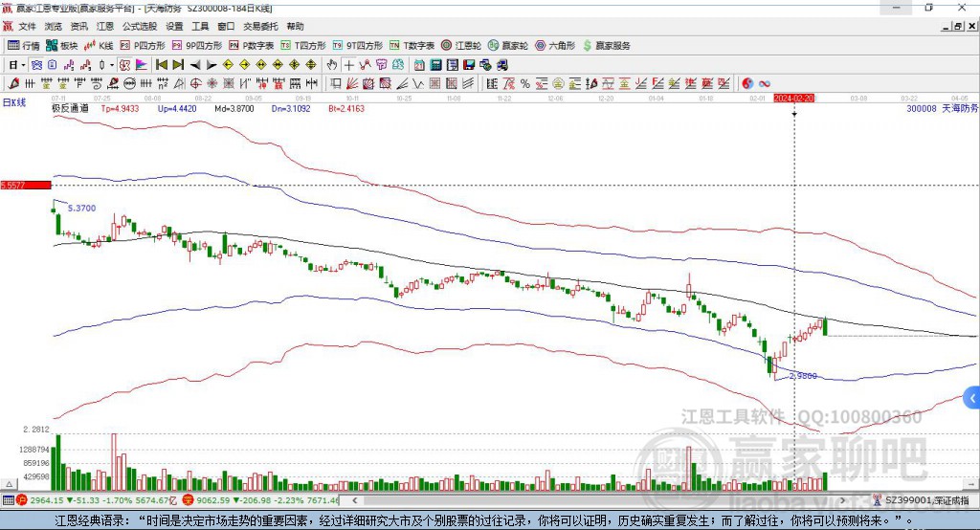Open 赢家服务 dollar-sign service
980x530 pixels.
(x=606, y=46)
